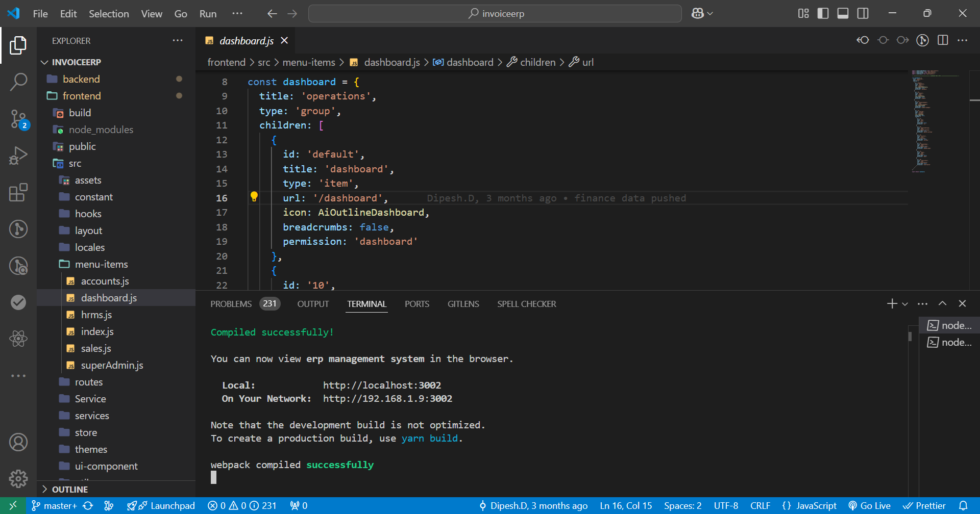Expand the OUTLINE section
The height and width of the screenshot is (514, 980).
(69, 489)
